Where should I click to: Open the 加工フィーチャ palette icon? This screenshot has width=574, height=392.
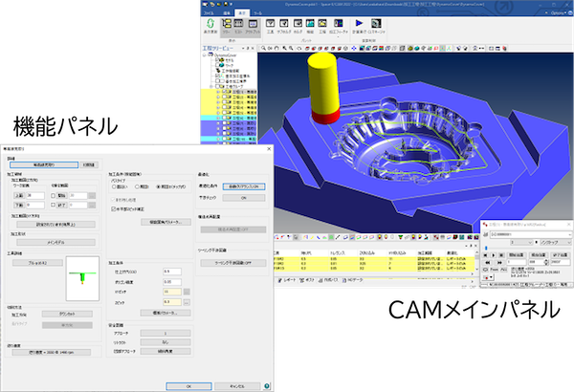point(339,23)
